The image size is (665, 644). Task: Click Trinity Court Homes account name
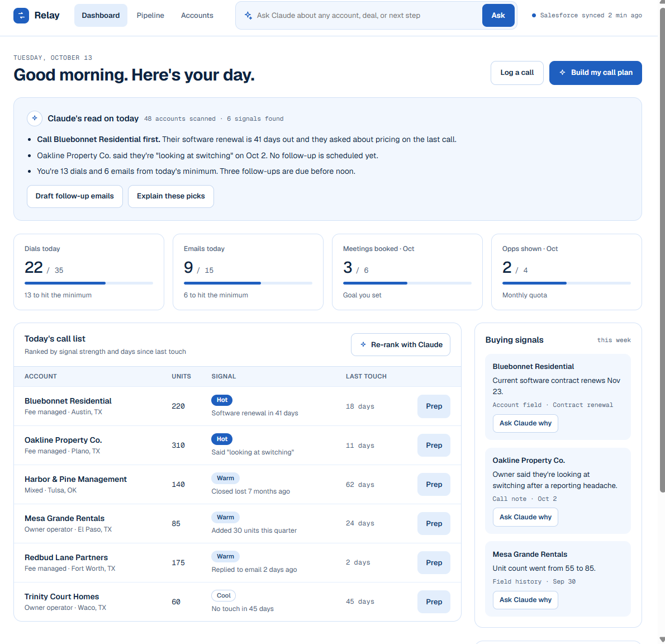[61, 596]
